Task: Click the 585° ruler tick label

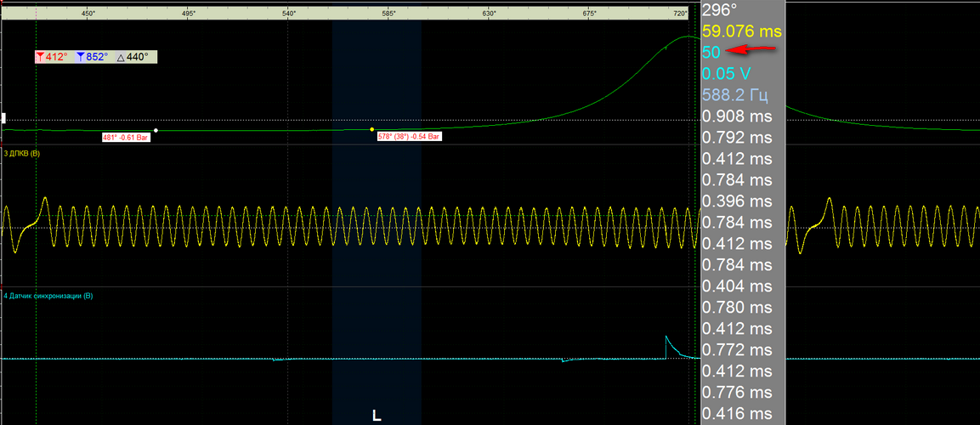Action: click(388, 13)
